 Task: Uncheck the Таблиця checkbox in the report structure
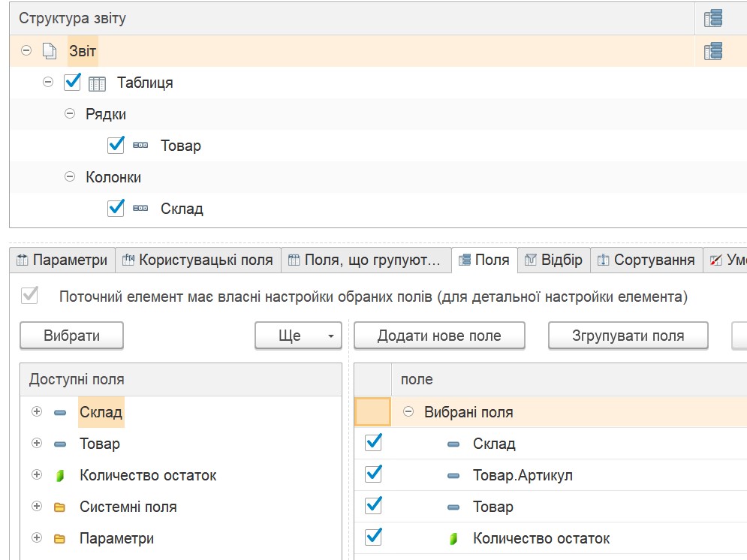(x=72, y=83)
